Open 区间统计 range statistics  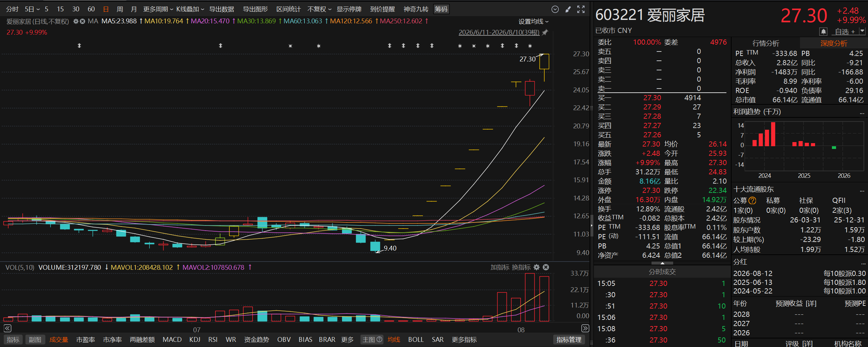[289, 9]
